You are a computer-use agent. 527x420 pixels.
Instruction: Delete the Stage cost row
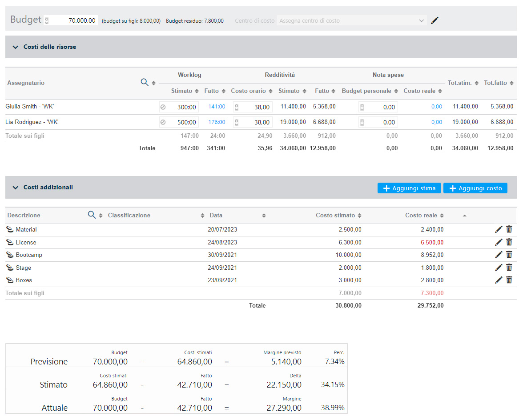pyautogui.click(x=509, y=268)
